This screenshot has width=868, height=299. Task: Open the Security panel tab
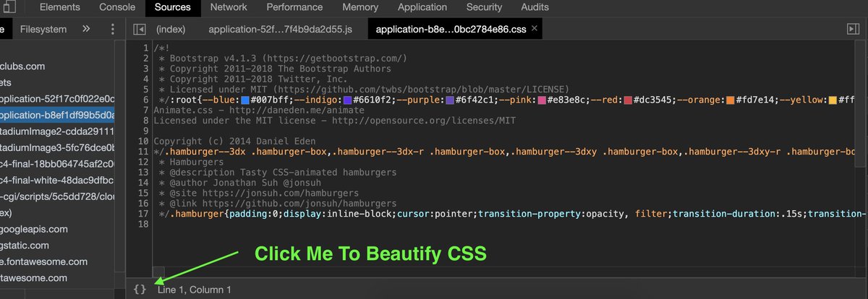484,7
